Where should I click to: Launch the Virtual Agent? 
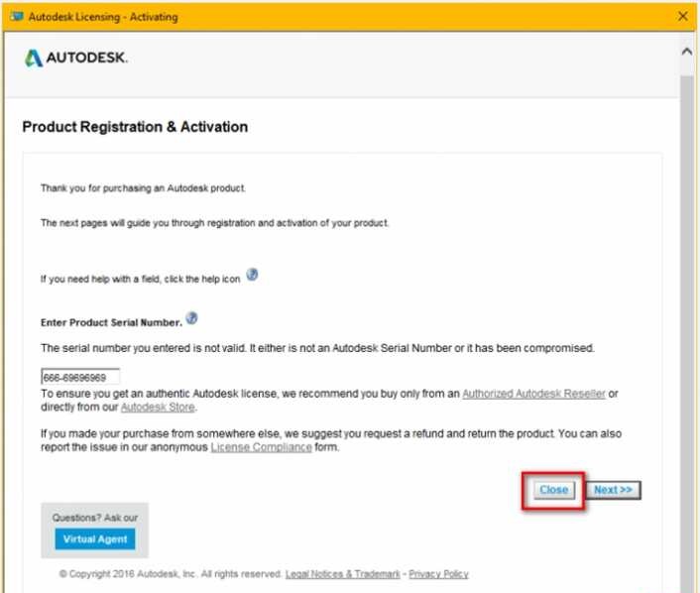(x=95, y=539)
